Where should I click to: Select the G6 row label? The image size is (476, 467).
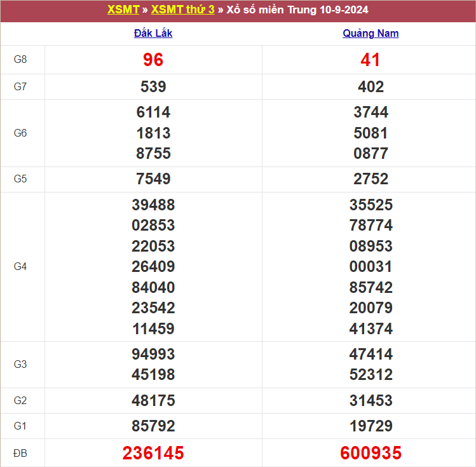pyautogui.click(x=20, y=133)
